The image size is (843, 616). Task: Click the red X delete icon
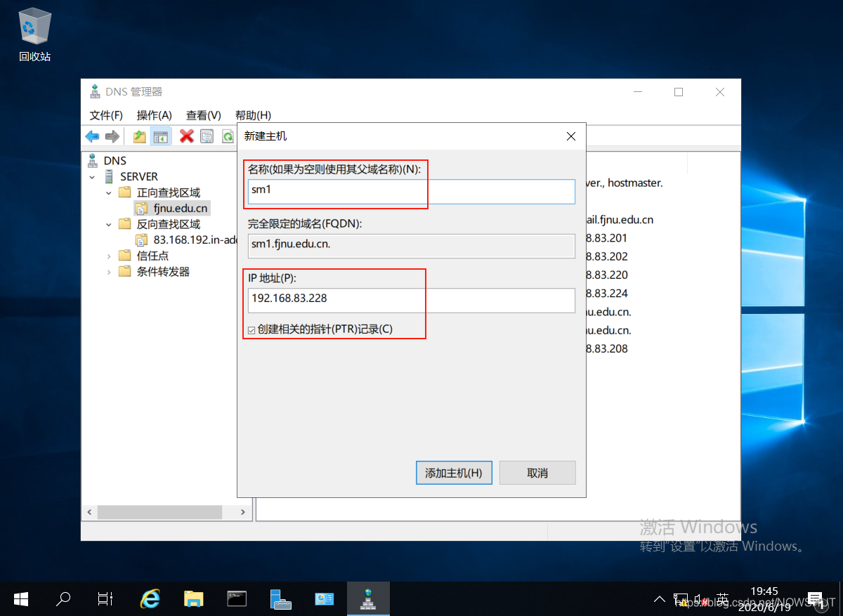pyautogui.click(x=186, y=136)
